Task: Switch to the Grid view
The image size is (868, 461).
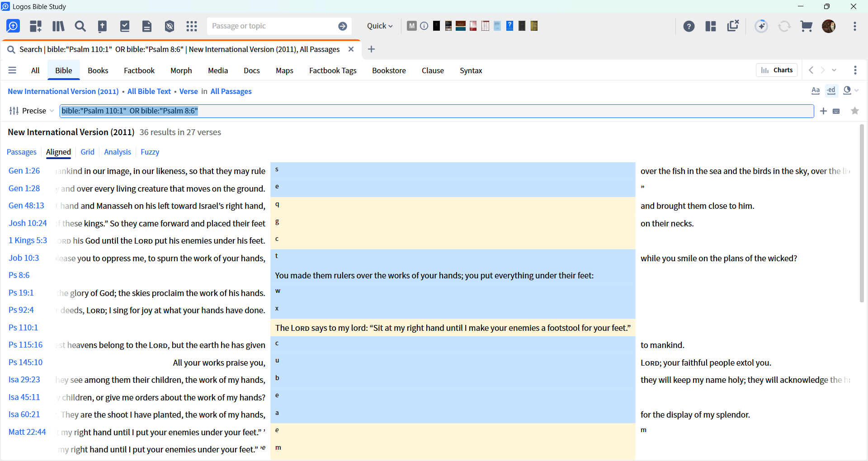Action: pos(87,152)
